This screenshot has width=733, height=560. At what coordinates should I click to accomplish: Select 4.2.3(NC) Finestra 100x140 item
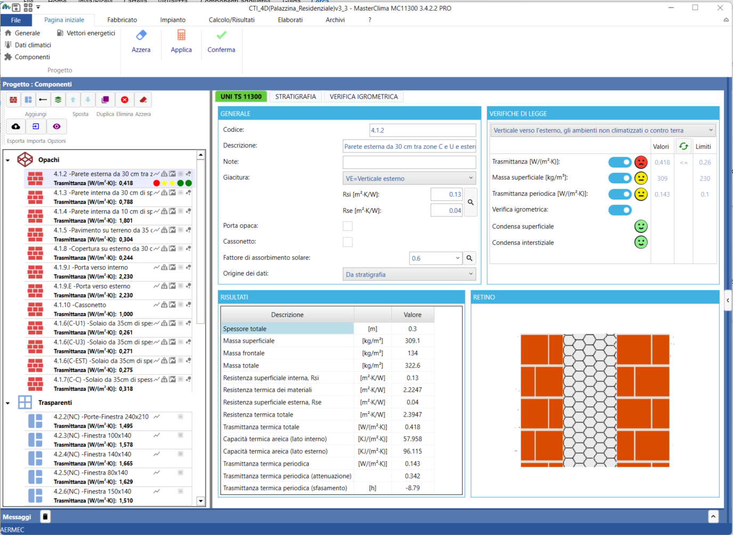(x=109, y=440)
